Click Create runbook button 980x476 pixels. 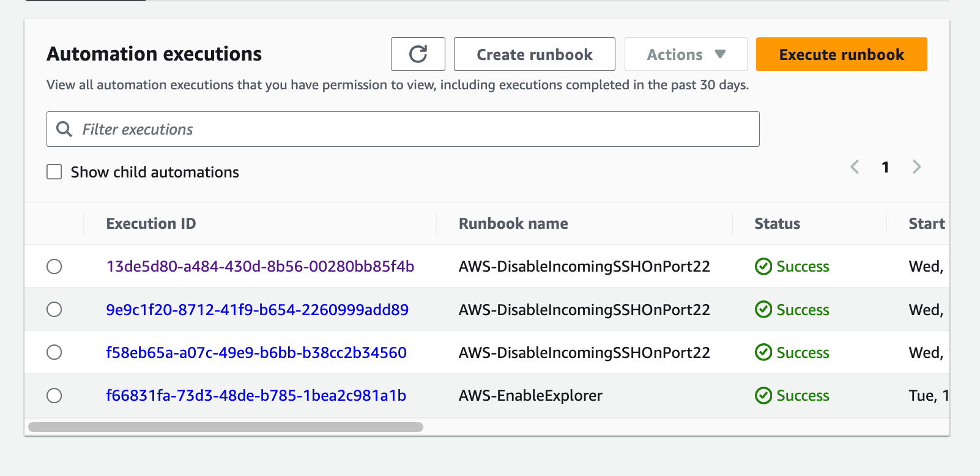coord(535,54)
